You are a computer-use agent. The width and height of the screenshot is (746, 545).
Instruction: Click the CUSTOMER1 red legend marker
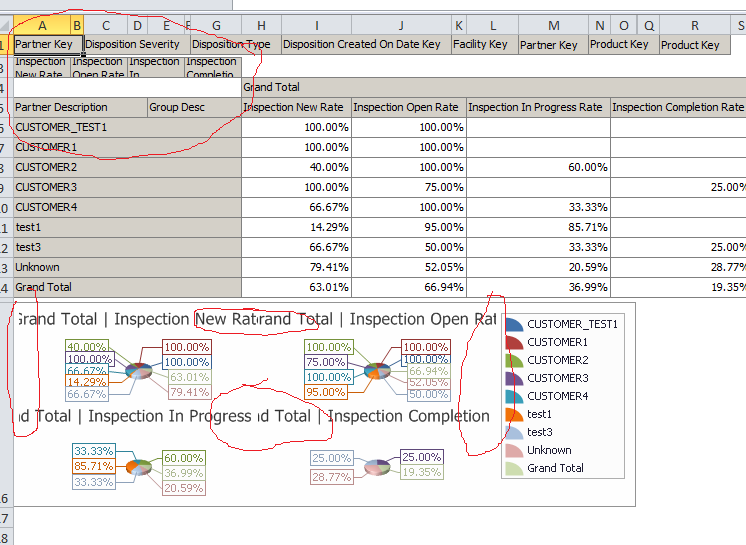(514, 343)
